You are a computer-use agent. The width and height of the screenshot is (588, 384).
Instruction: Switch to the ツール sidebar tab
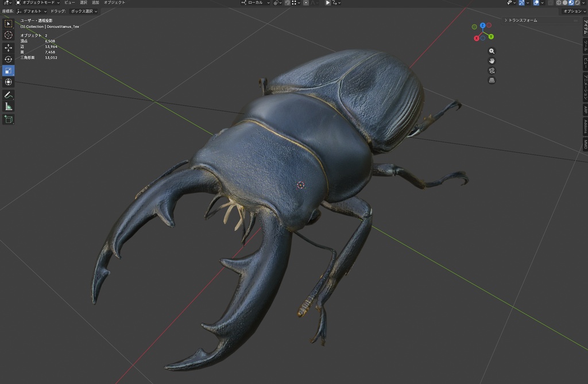pyautogui.click(x=585, y=46)
